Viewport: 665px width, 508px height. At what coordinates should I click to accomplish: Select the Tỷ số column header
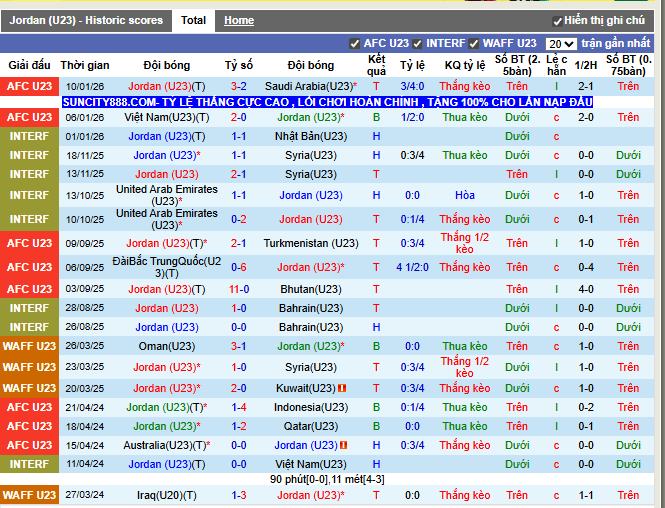239,65
